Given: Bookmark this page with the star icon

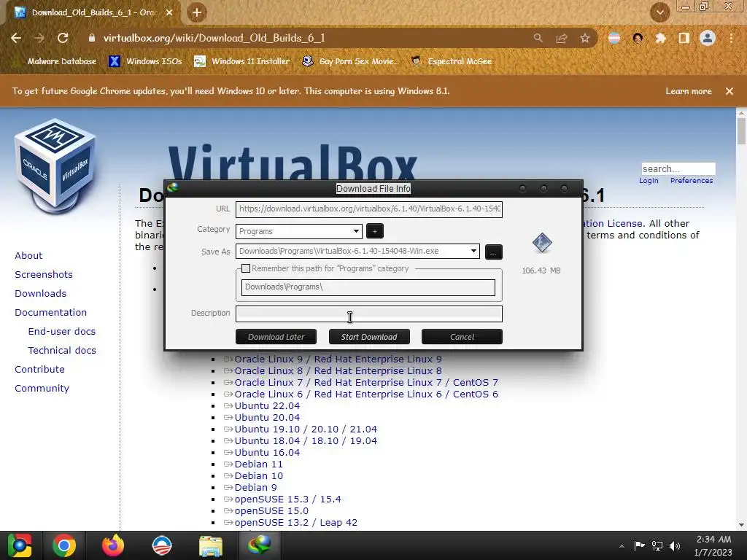Looking at the screenshot, I should pyautogui.click(x=585, y=38).
